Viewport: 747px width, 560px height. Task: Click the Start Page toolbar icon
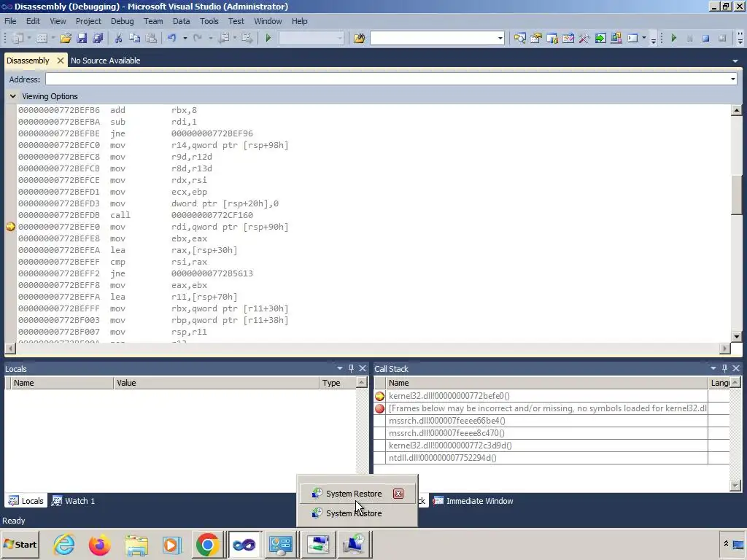tap(600, 38)
